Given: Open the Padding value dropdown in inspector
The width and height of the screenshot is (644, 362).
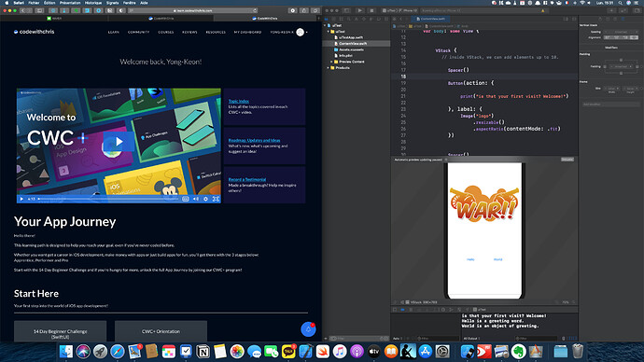Looking at the screenshot, I should click(622, 66).
